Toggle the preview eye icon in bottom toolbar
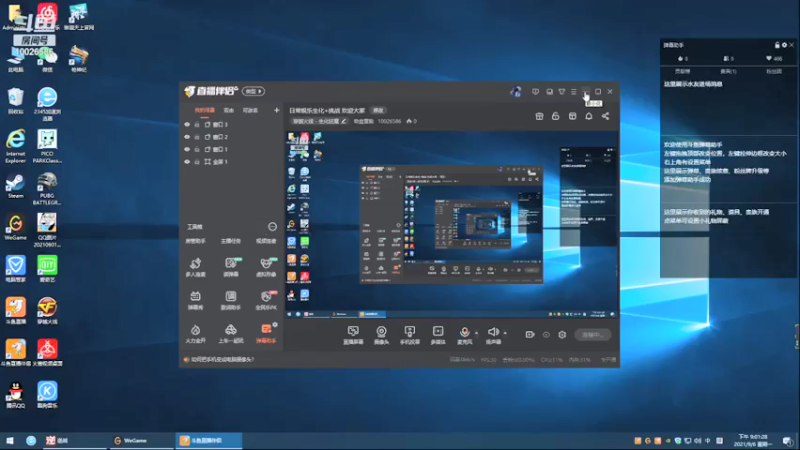The image size is (800, 450). coord(546,335)
